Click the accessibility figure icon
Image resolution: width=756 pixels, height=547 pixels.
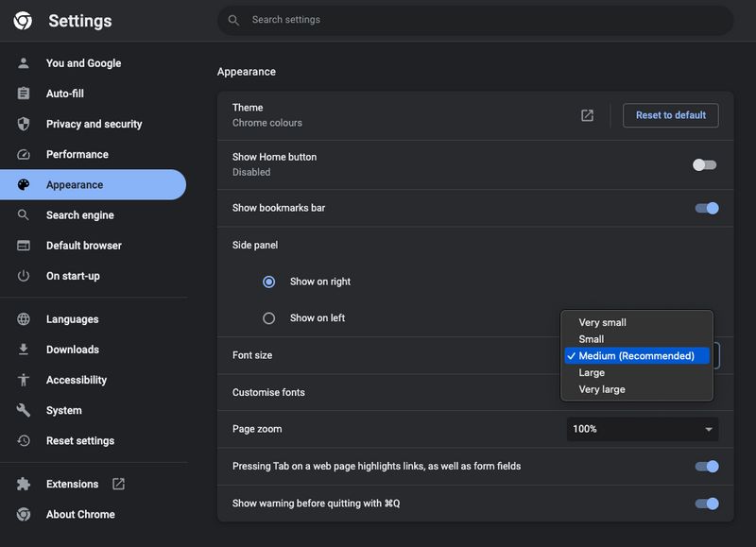23,380
